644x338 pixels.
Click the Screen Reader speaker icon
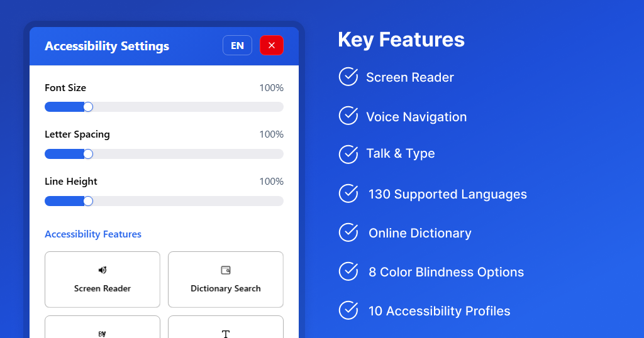(x=103, y=270)
